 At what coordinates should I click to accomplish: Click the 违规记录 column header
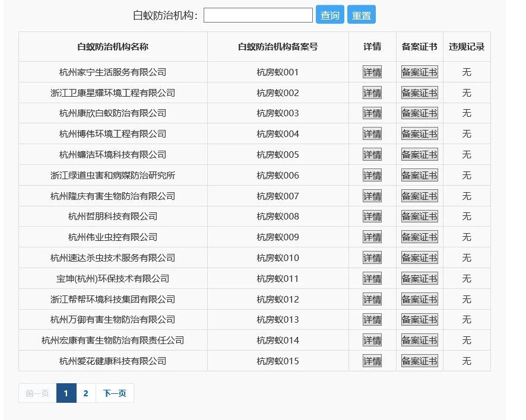tap(467, 47)
